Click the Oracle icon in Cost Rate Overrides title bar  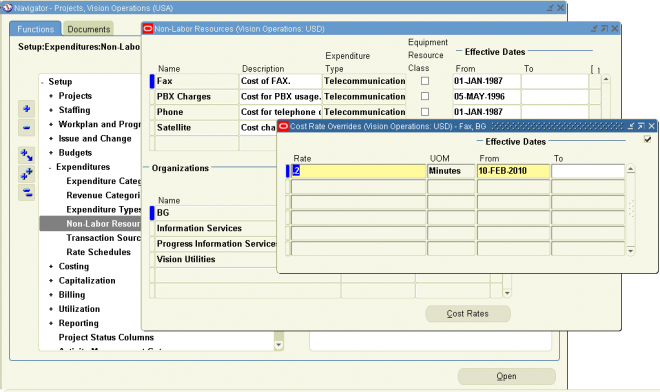click(x=283, y=126)
